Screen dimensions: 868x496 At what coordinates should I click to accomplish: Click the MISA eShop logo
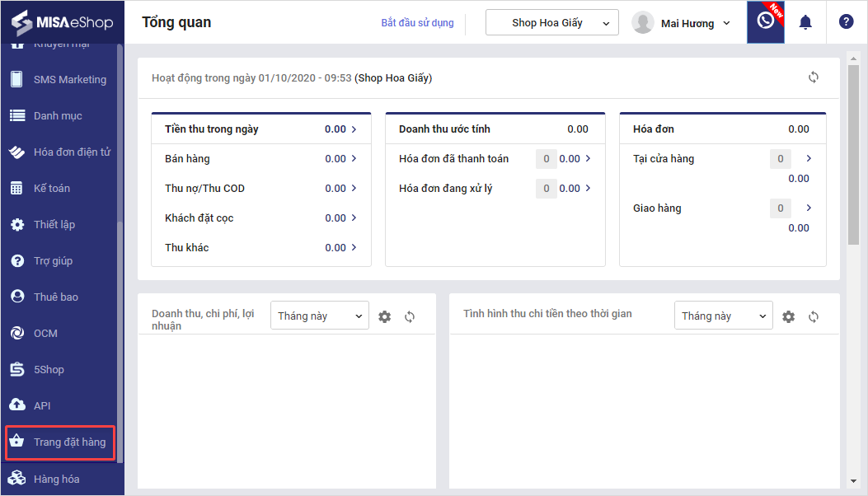point(62,21)
